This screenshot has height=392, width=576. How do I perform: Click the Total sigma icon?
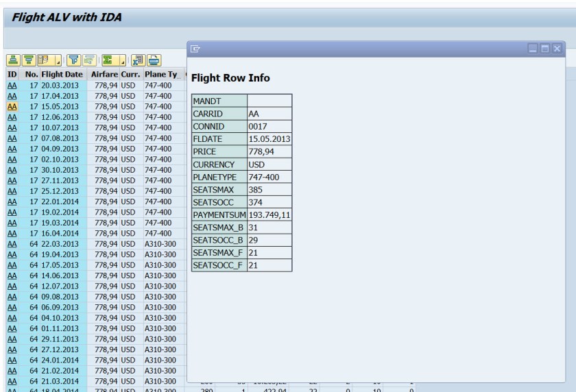click(x=110, y=60)
